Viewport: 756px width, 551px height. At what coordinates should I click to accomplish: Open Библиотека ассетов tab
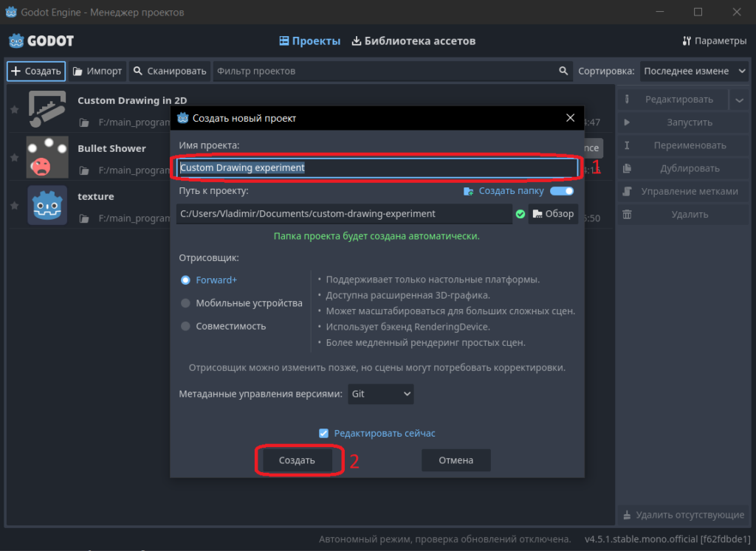click(x=413, y=41)
